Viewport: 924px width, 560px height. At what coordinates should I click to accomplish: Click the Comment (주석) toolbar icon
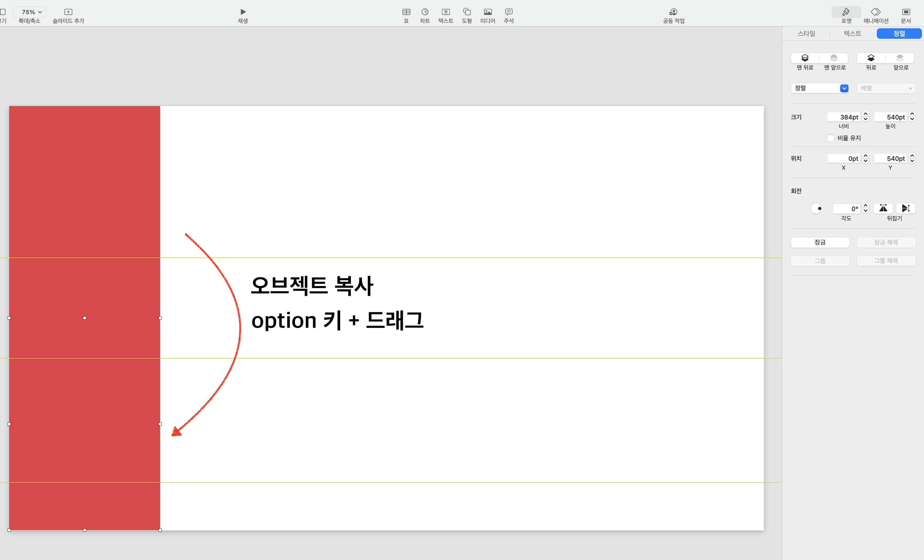click(x=508, y=12)
